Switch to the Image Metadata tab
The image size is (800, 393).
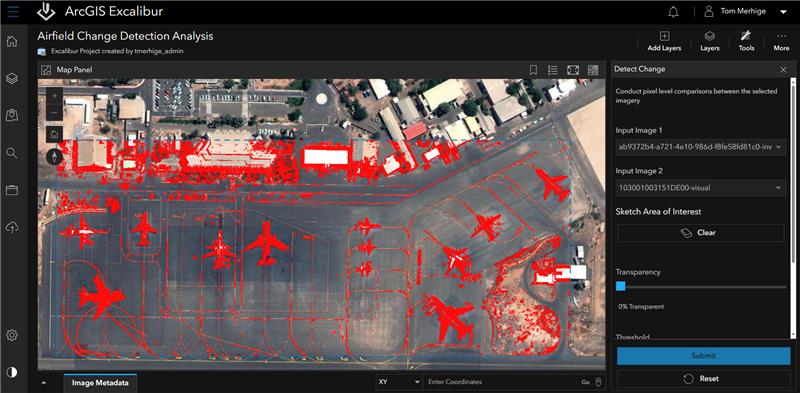tap(100, 382)
